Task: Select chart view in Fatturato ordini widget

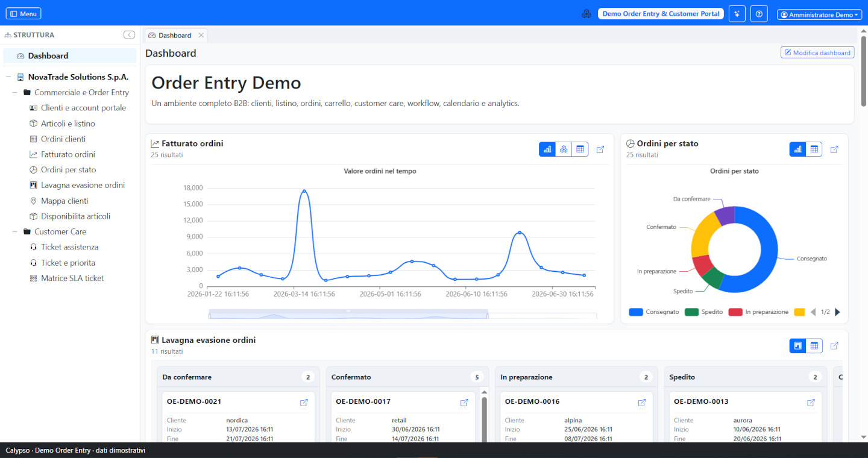Action: click(547, 149)
